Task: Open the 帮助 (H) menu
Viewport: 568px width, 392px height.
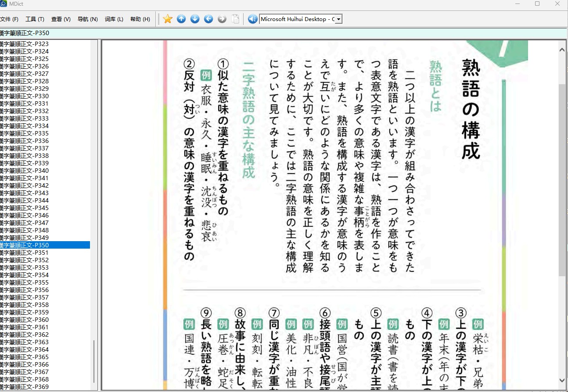Action: tap(140, 19)
